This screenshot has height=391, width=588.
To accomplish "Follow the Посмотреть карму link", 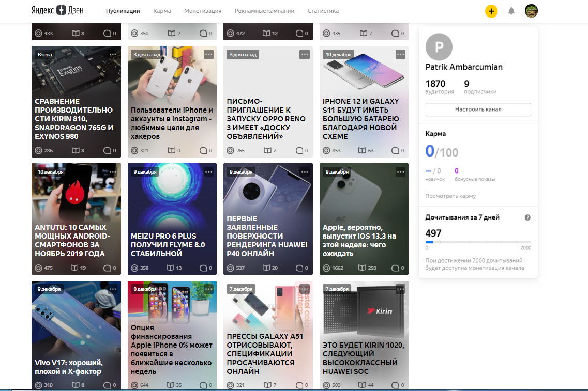I will point(450,196).
